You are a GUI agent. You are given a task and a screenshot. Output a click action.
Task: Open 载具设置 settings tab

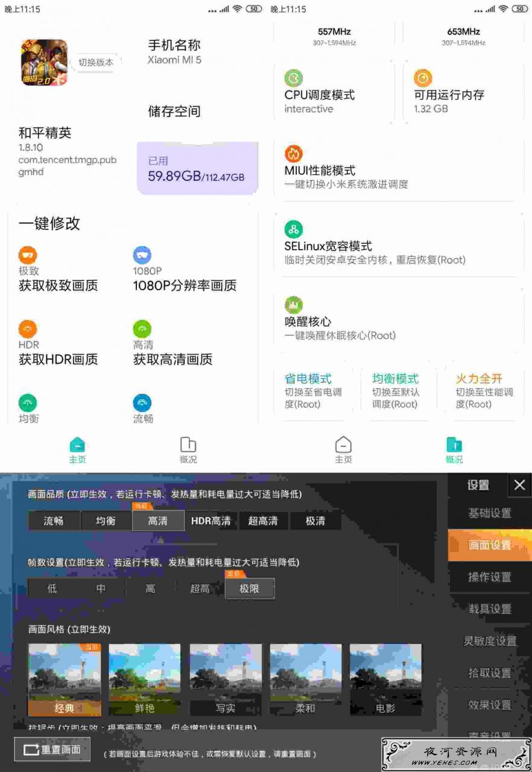pyautogui.click(x=490, y=609)
